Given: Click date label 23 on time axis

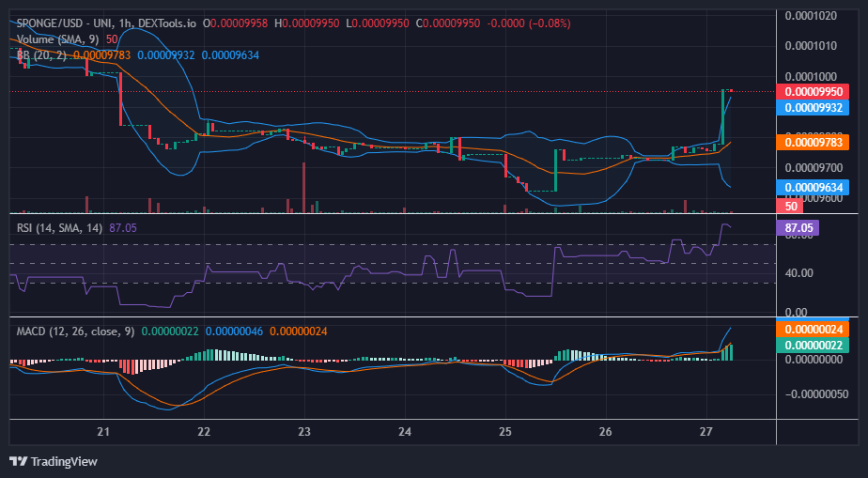Looking at the screenshot, I should [x=304, y=432].
